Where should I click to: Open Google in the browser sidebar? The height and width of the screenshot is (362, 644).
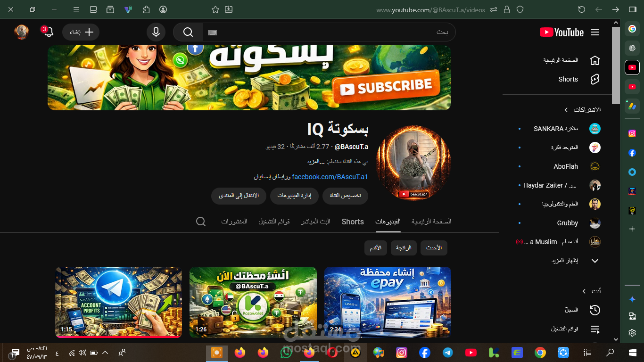632,29
